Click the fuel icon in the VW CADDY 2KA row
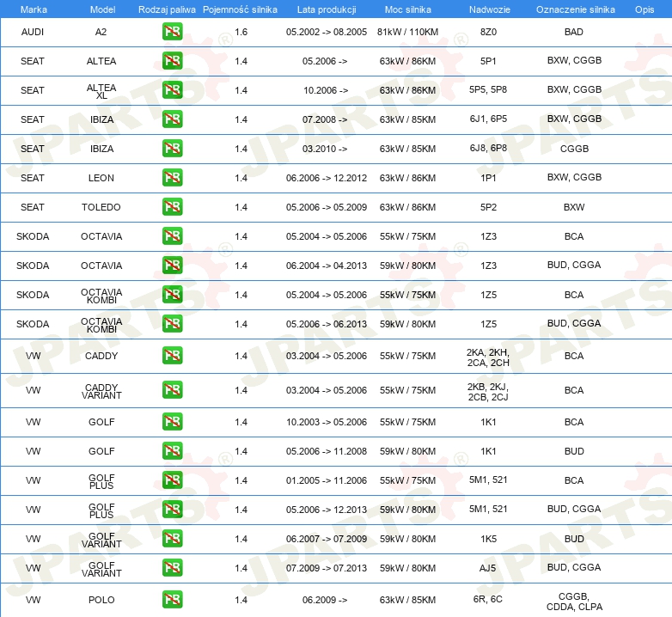Viewport: 672px width, 617px height. [x=172, y=355]
